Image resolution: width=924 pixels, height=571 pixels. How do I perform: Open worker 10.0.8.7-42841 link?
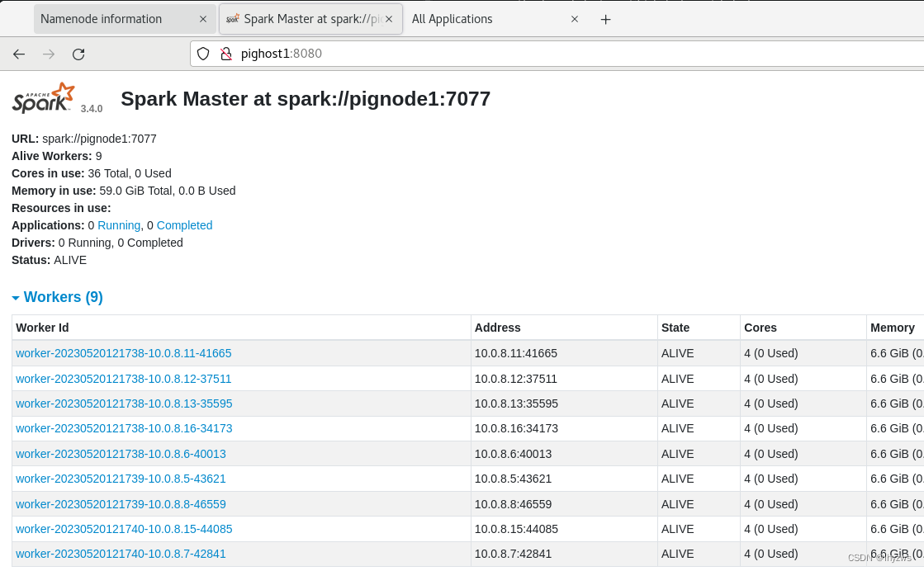tap(121, 554)
